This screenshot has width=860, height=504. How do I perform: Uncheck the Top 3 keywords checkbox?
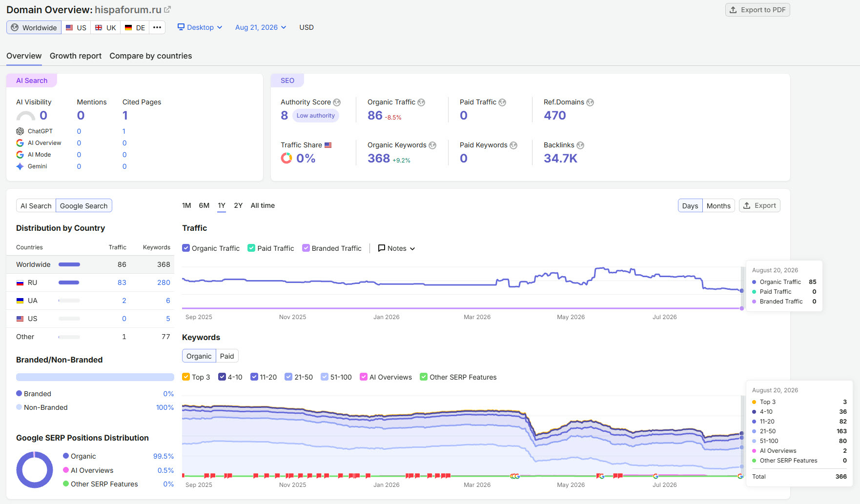coord(186,377)
